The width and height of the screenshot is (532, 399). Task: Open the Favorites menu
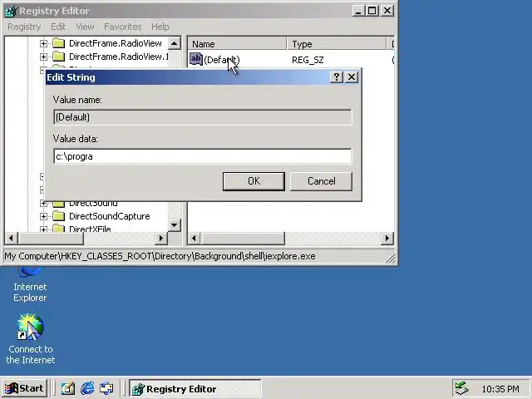pyautogui.click(x=122, y=27)
